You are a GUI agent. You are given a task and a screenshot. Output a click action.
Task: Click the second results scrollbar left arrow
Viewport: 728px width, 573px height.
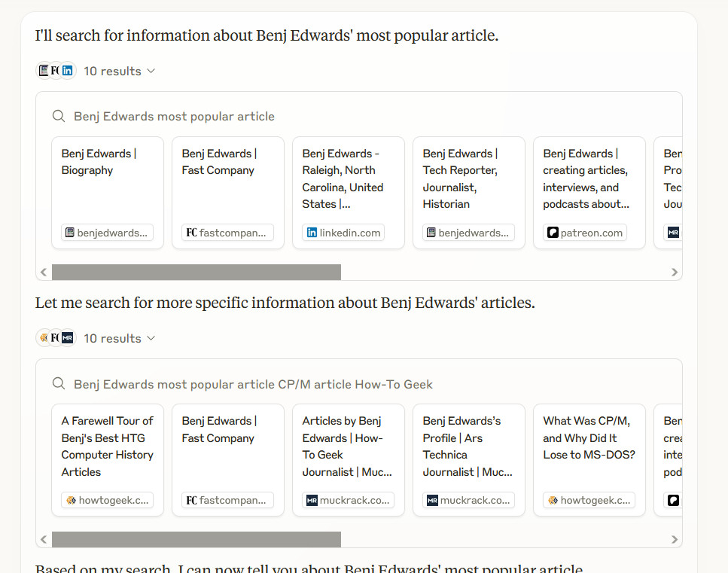click(44, 539)
